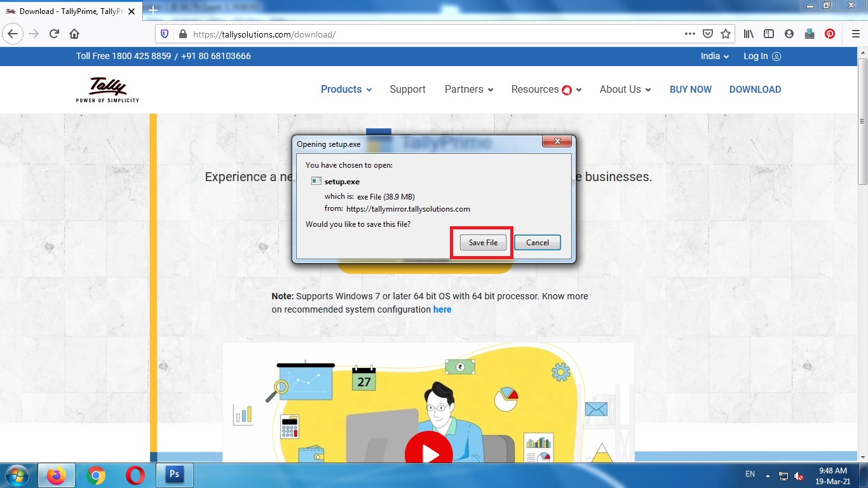Viewport: 868px width, 488px height.
Task: Open a new browser tab
Action: tap(153, 11)
